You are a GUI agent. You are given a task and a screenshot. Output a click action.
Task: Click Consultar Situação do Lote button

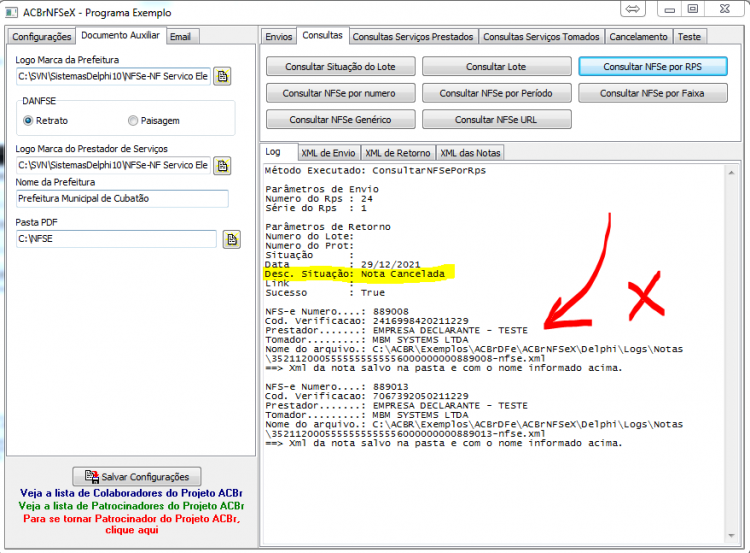click(341, 66)
